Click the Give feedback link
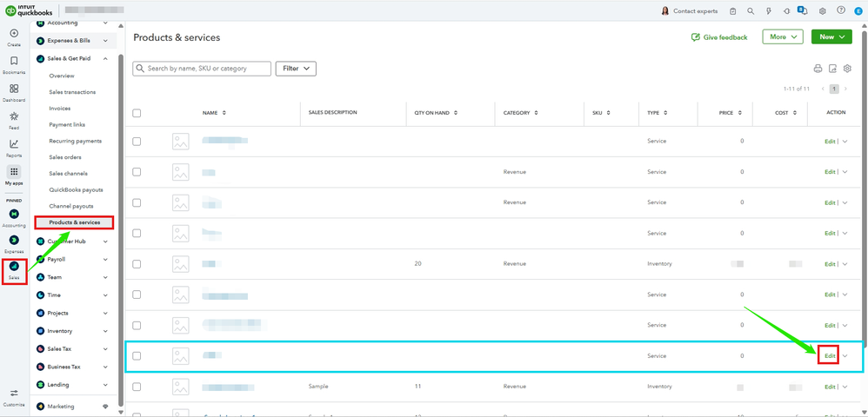The width and height of the screenshot is (868, 417). (719, 37)
